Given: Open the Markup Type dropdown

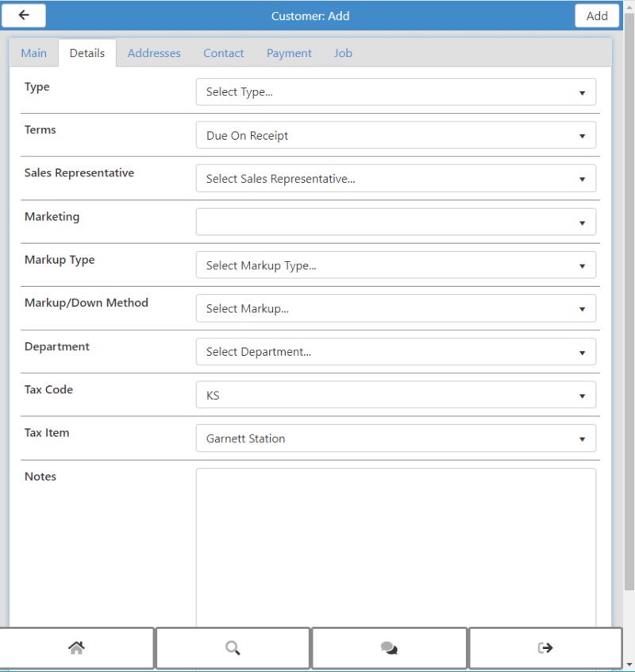Looking at the screenshot, I should [x=396, y=265].
